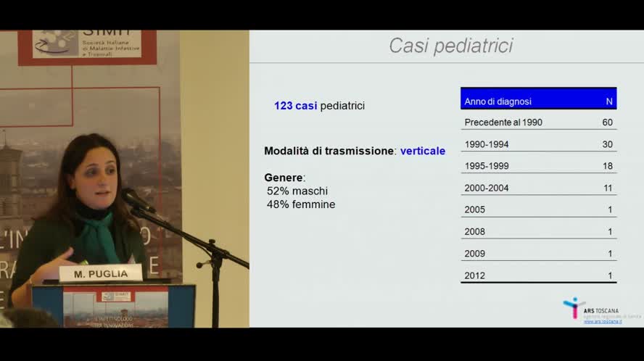644x361 pixels.
Task: Click the '2012' row label
Action: 474,275
